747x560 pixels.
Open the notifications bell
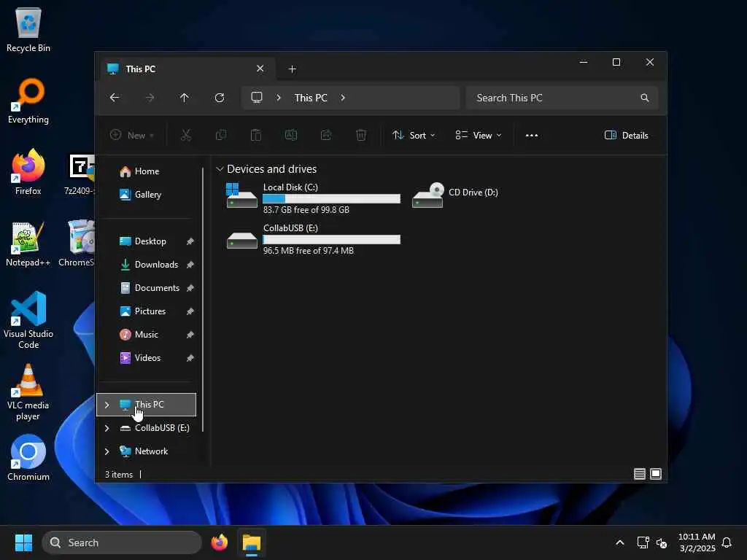tap(727, 542)
